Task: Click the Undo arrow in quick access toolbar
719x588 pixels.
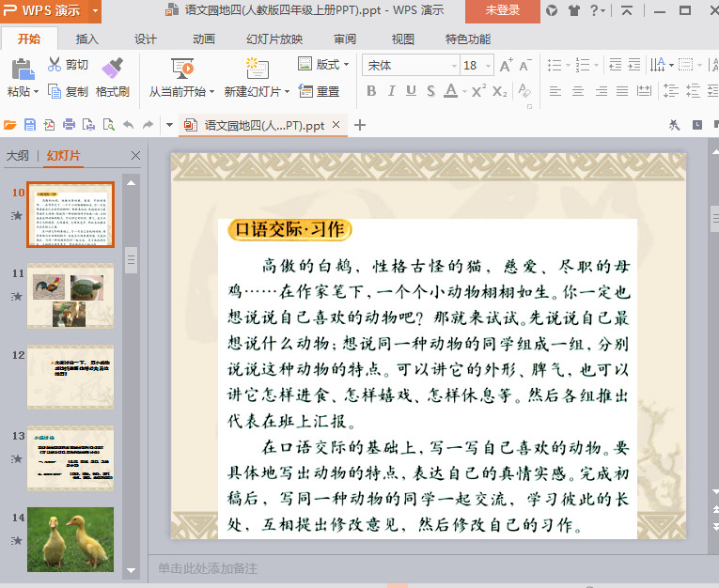Action: pyautogui.click(x=126, y=125)
